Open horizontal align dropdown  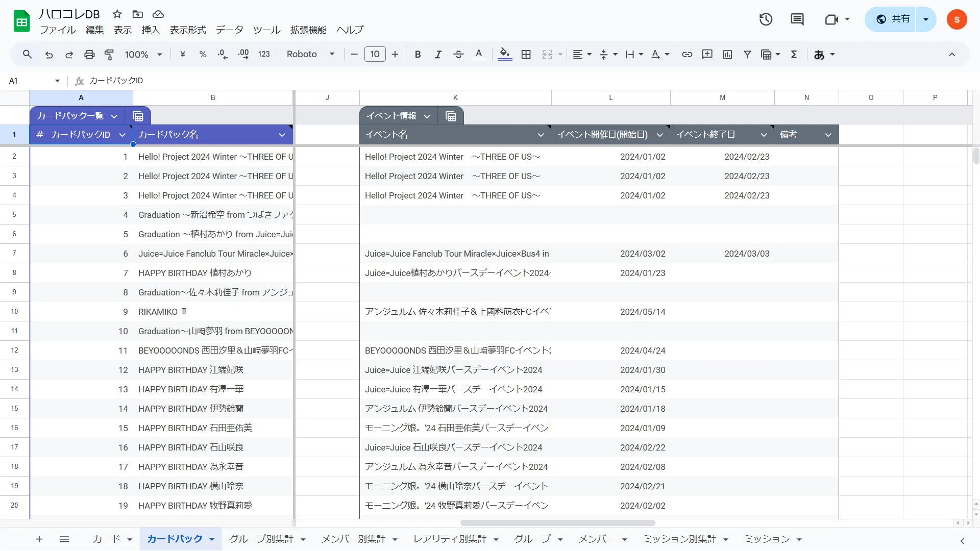[x=582, y=54]
